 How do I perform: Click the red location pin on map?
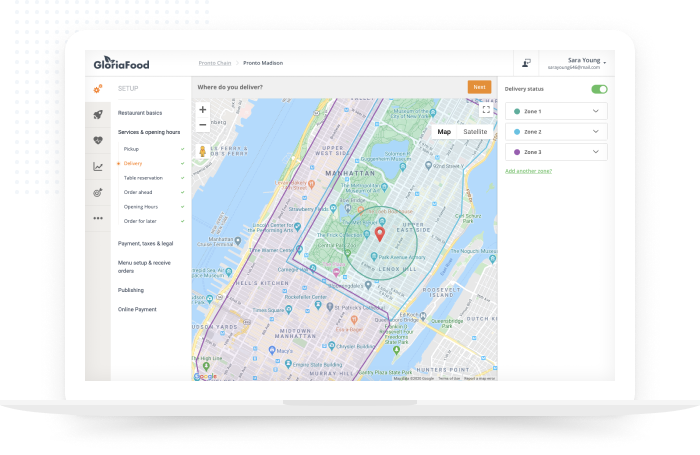tap(380, 235)
